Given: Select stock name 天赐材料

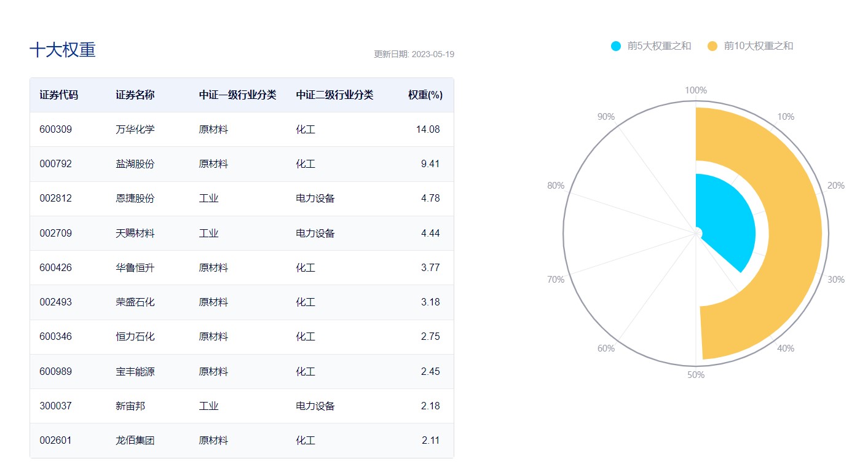Looking at the screenshot, I should click(x=135, y=234).
